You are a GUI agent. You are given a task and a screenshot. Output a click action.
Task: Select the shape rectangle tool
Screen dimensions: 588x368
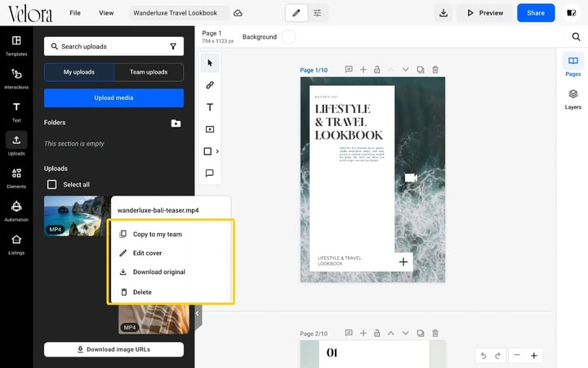207,151
